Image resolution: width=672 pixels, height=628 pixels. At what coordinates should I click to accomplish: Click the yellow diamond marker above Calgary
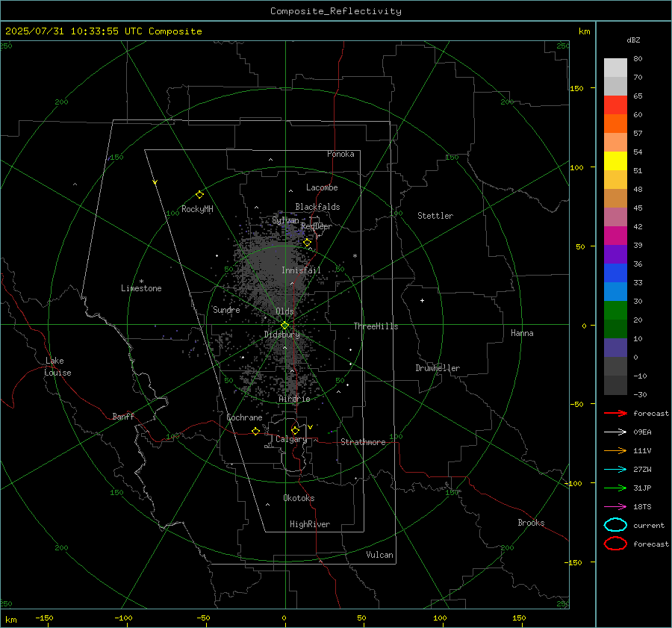pos(295,430)
